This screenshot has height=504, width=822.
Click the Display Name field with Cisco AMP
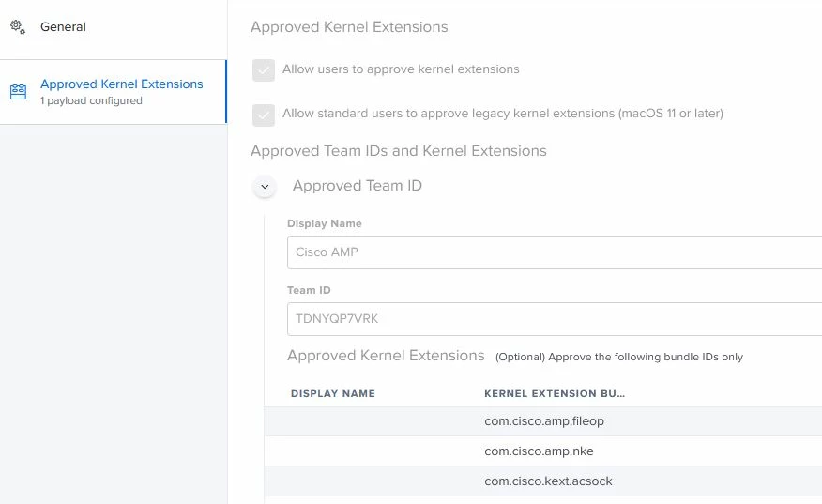tap(555, 252)
